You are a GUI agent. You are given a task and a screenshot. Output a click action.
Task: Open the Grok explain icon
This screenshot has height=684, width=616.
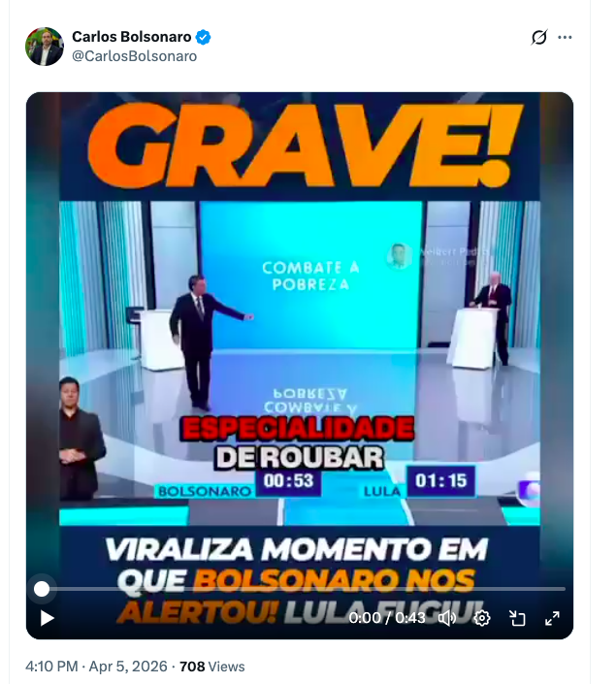538,37
